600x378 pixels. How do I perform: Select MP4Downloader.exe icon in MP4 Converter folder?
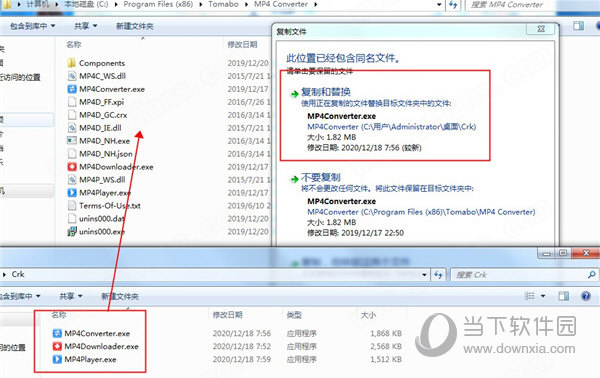click(72, 167)
